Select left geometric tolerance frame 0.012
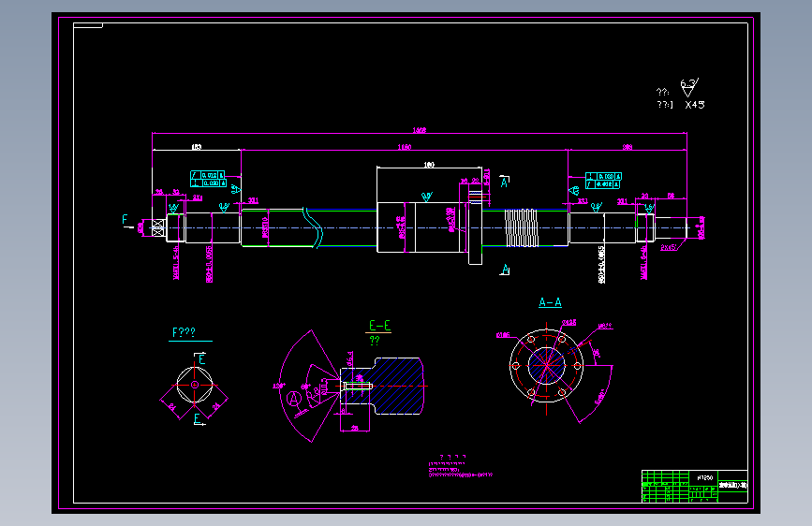This screenshot has height=526, width=812. point(208,175)
